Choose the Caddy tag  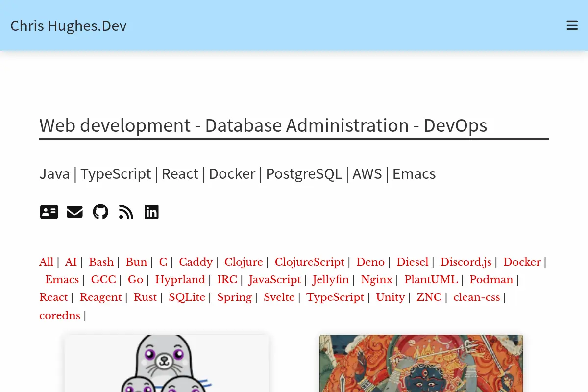tap(196, 262)
